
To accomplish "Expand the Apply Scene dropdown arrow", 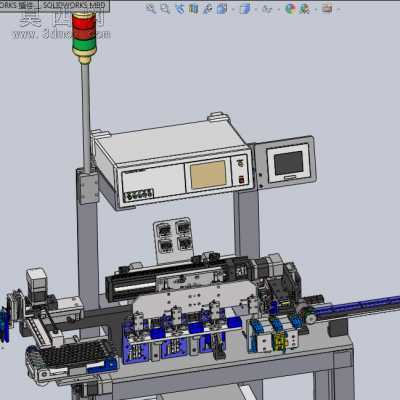I will pos(315,9).
